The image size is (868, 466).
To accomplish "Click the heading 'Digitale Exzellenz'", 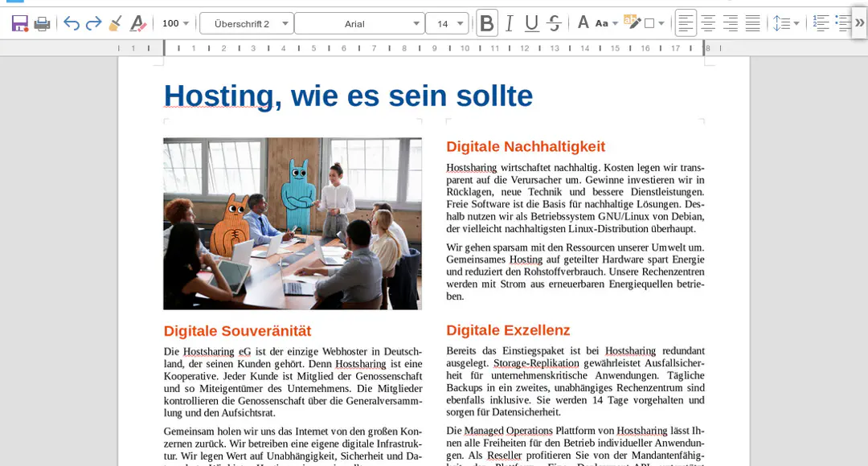I will pos(508,330).
